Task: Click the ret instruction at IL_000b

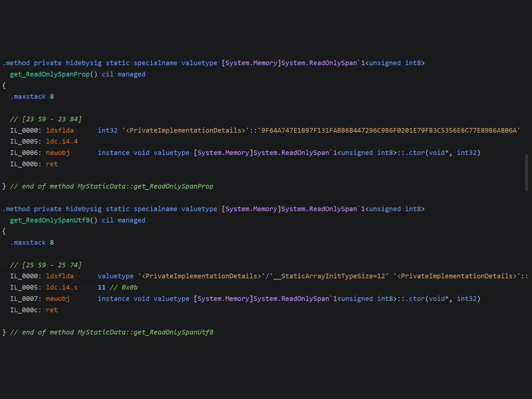Action: pyautogui.click(x=52, y=164)
